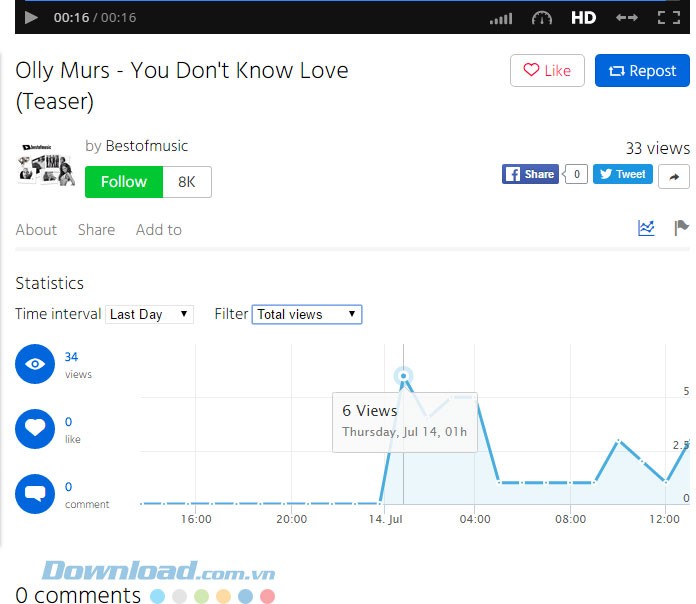Click the Bestofmusic channel avatar thumbnail
The height and width of the screenshot is (604, 696).
coord(46,163)
